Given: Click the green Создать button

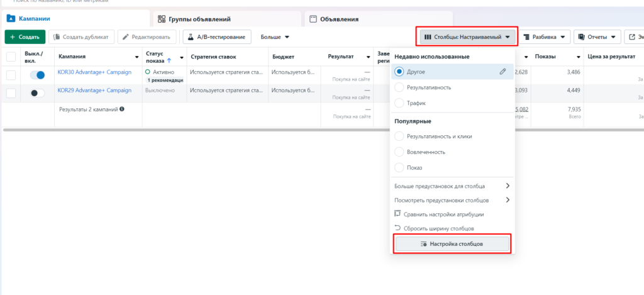Looking at the screenshot, I should click(x=25, y=37).
